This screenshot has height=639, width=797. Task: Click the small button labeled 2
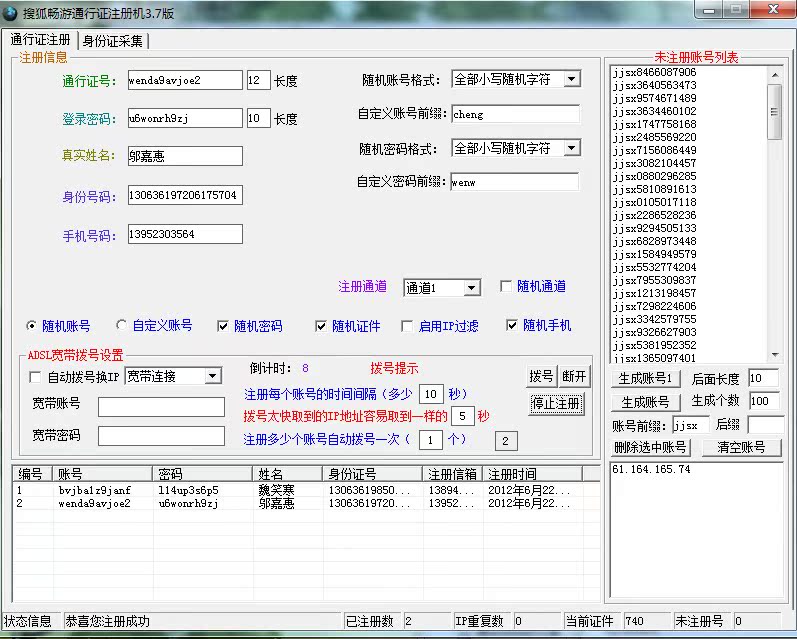click(506, 441)
